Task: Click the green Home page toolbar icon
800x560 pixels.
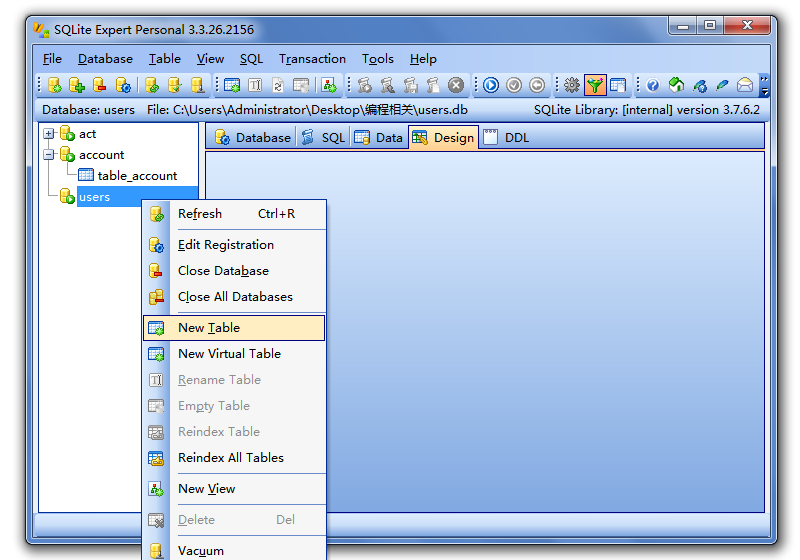Action: click(x=676, y=86)
